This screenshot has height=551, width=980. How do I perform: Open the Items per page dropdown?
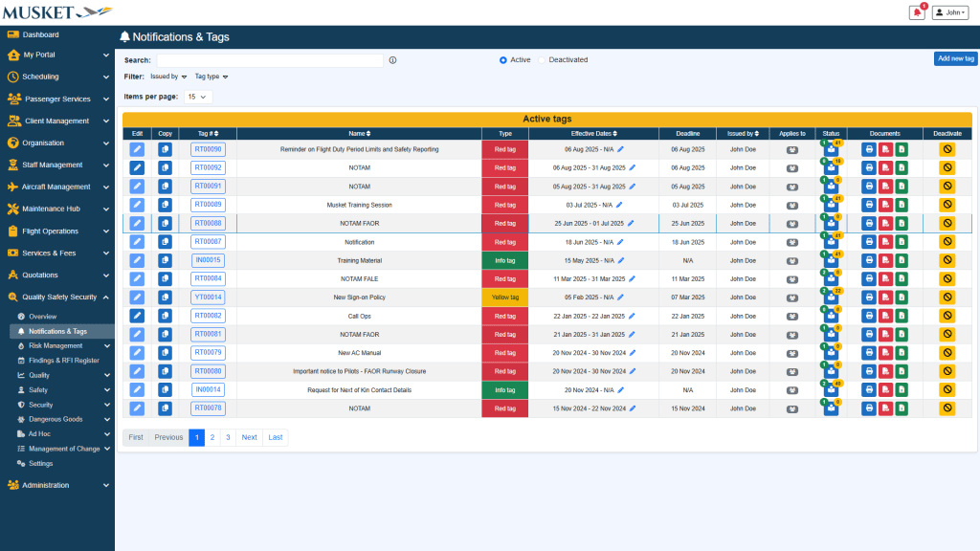tap(198, 97)
